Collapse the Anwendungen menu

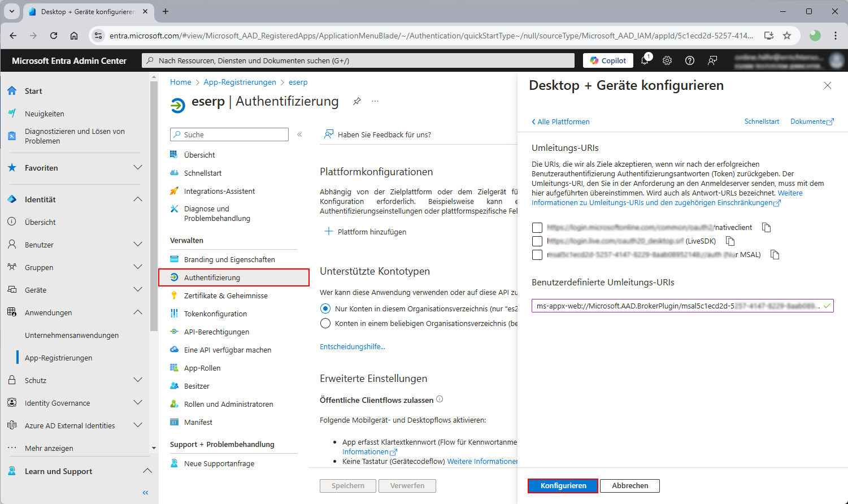[x=138, y=312]
